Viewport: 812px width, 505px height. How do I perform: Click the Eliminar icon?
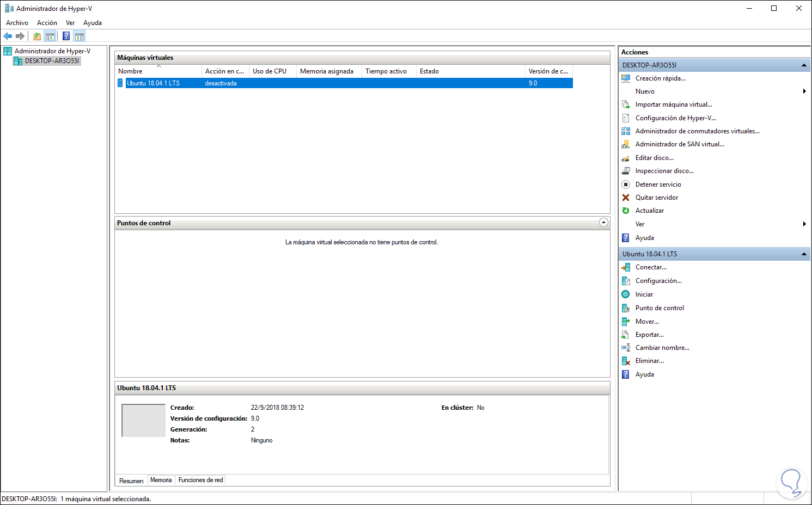coord(626,361)
